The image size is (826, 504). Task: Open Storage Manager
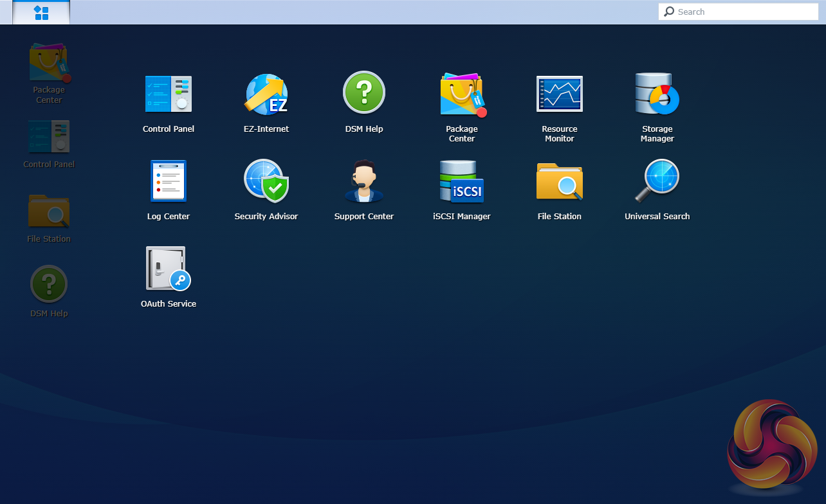tap(657, 94)
